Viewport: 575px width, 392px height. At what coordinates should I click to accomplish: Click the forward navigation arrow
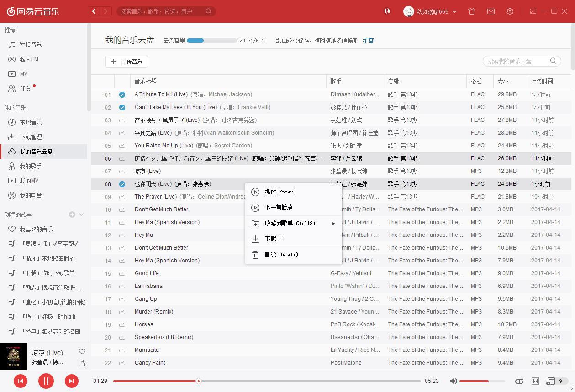pos(106,11)
